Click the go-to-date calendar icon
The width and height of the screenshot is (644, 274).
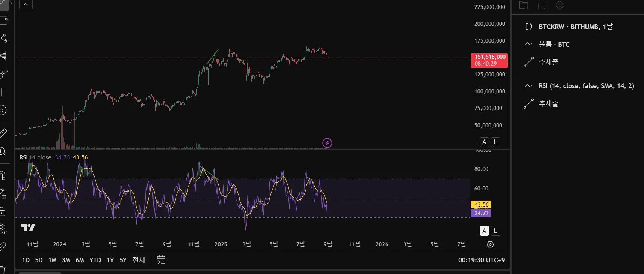[161, 260]
